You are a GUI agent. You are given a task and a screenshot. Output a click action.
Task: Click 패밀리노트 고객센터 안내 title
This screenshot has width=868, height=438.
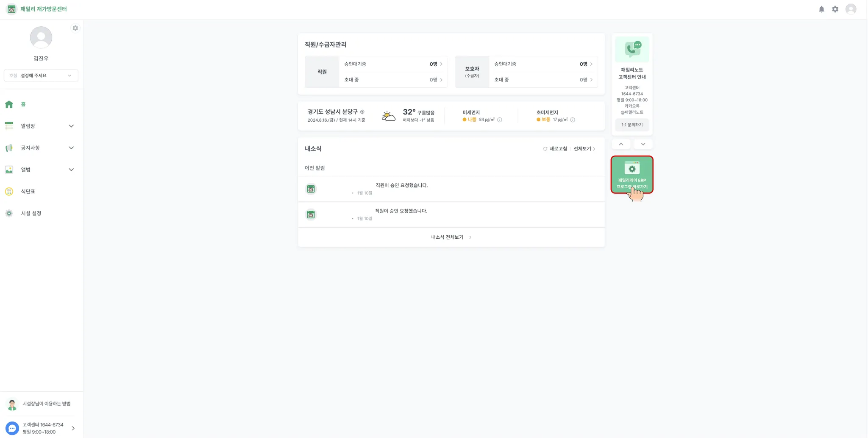pyautogui.click(x=632, y=73)
